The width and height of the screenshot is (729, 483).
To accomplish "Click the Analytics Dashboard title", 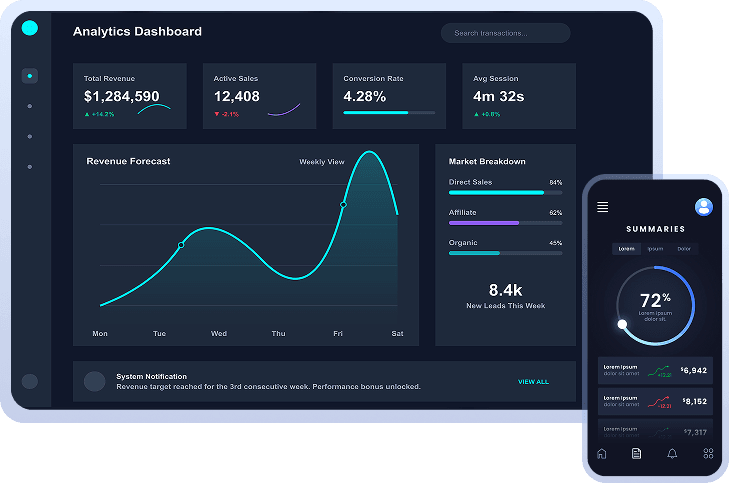I will pyautogui.click(x=137, y=31).
